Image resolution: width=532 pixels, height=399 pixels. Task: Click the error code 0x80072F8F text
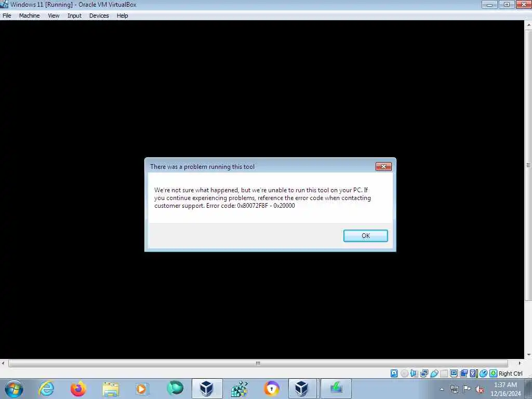252,206
